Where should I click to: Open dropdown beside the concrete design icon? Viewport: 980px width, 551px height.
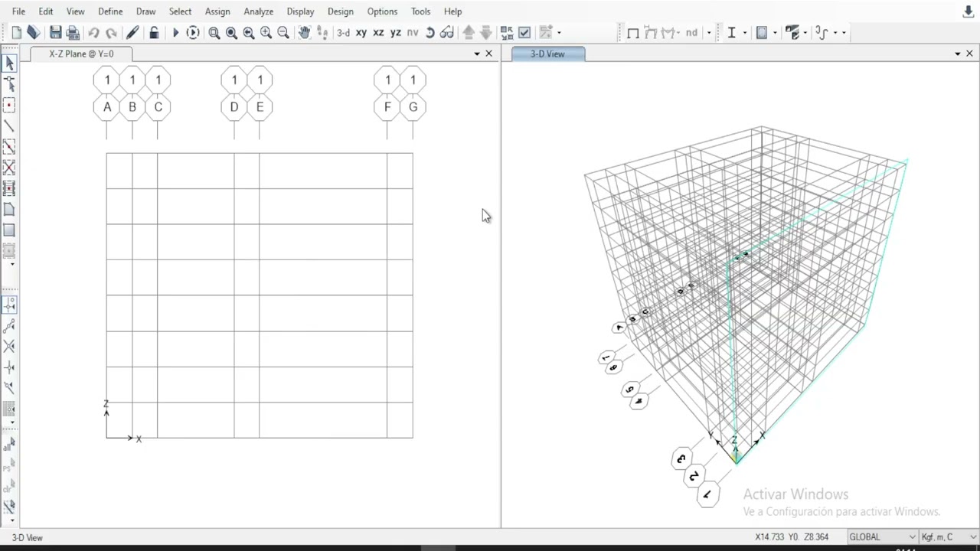[x=805, y=32]
